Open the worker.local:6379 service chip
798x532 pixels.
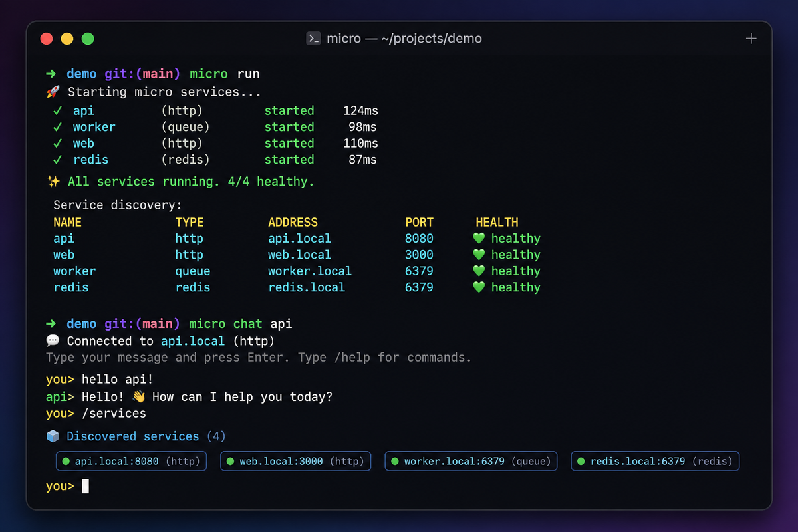click(x=471, y=461)
